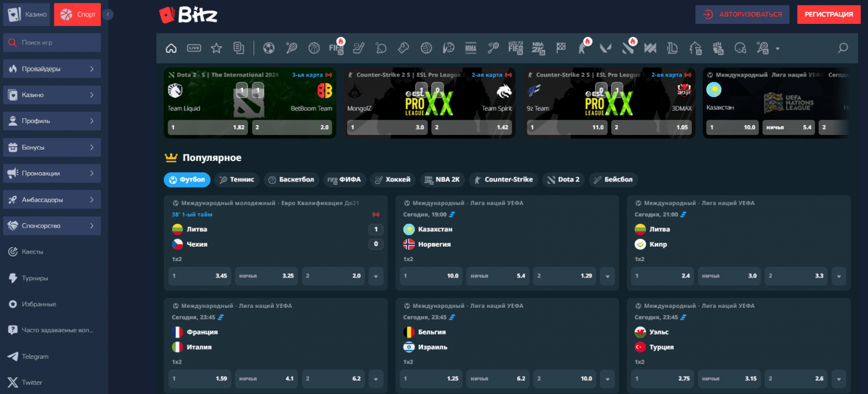This screenshot has height=394, width=868.
Task: Open the MMA sport icon
Action: coord(470,48)
